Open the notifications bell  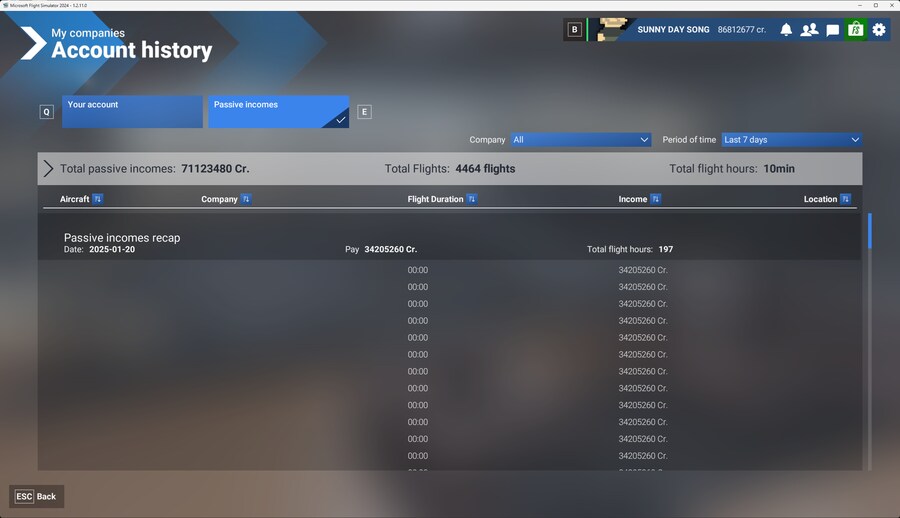786,30
